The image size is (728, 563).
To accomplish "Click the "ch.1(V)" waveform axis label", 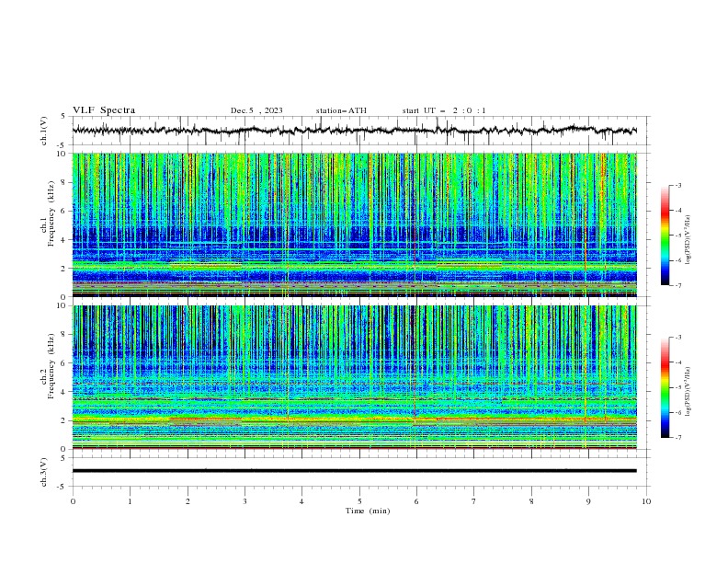I will (x=44, y=131).
